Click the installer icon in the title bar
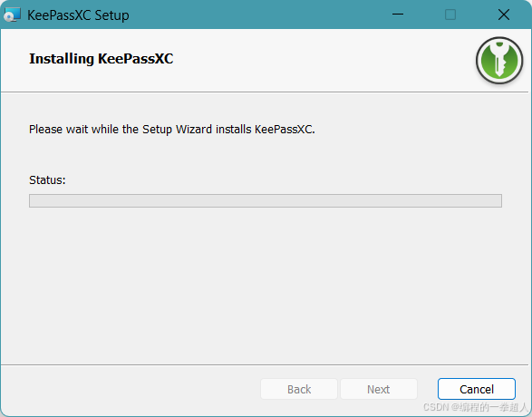532x417 pixels. 13,15
